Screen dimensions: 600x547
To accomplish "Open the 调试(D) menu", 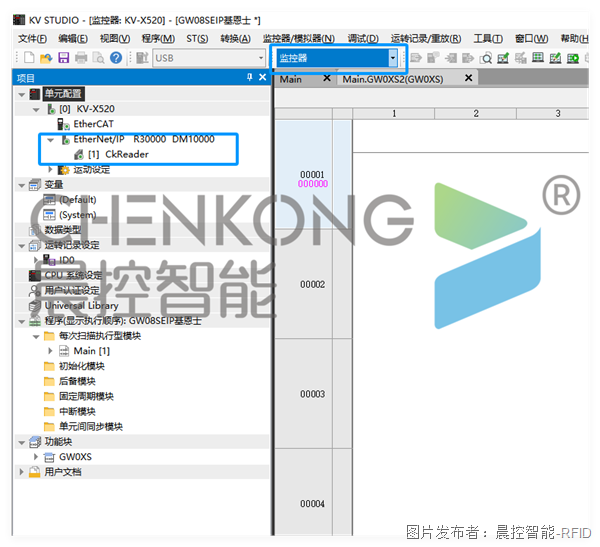I will pyautogui.click(x=363, y=39).
